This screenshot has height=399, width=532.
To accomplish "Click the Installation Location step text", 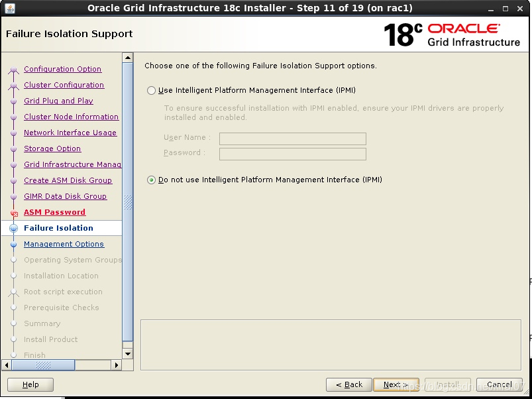I will coord(61,276).
